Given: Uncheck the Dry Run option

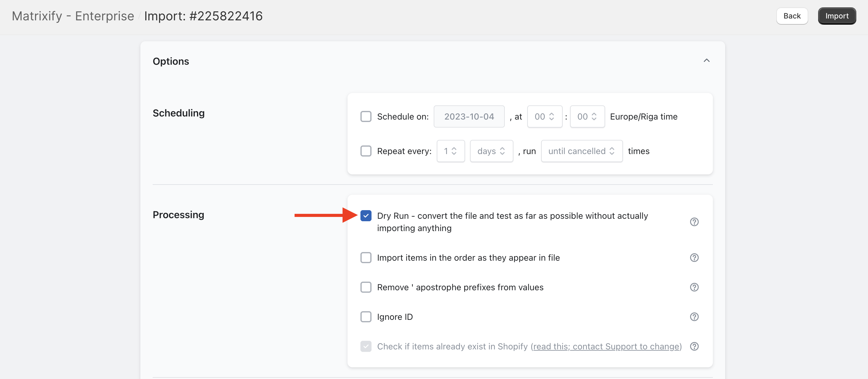Looking at the screenshot, I should 366,215.
